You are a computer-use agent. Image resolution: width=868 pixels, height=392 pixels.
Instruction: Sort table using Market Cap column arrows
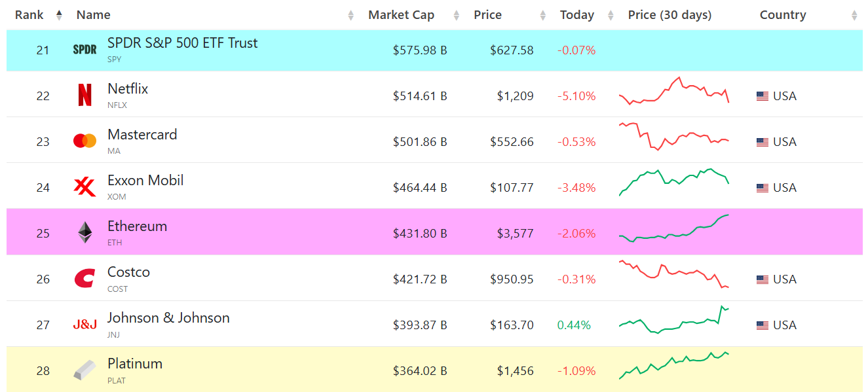457,15
